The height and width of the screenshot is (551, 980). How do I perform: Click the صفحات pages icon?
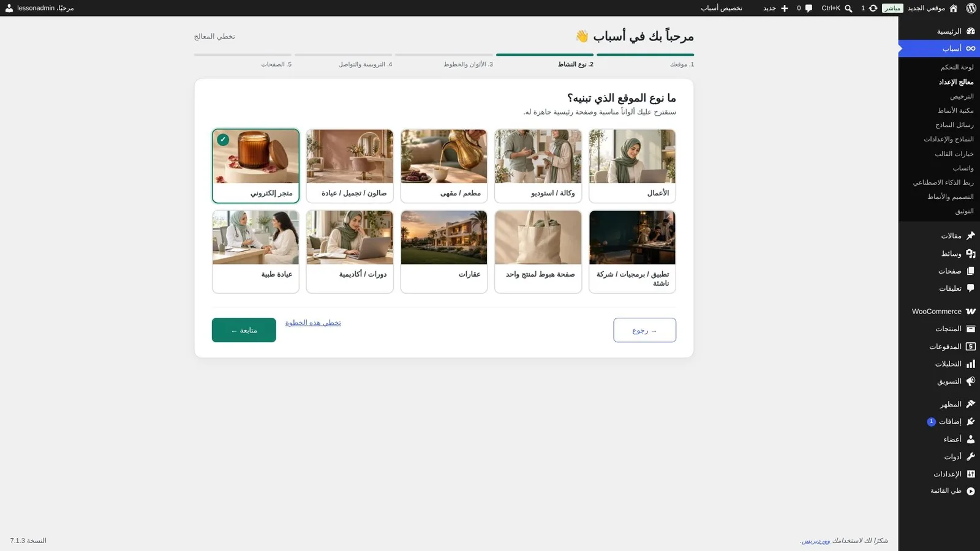(x=971, y=271)
